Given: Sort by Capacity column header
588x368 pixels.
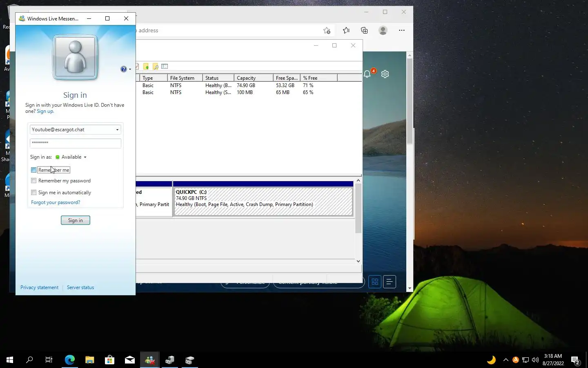Looking at the screenshot, I should point(253,78).
